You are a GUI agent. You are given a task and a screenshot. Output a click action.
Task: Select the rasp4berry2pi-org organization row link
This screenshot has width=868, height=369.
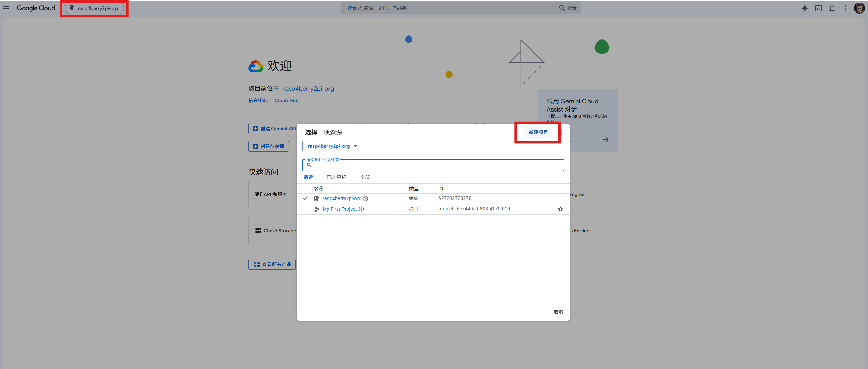coord(342,198)
